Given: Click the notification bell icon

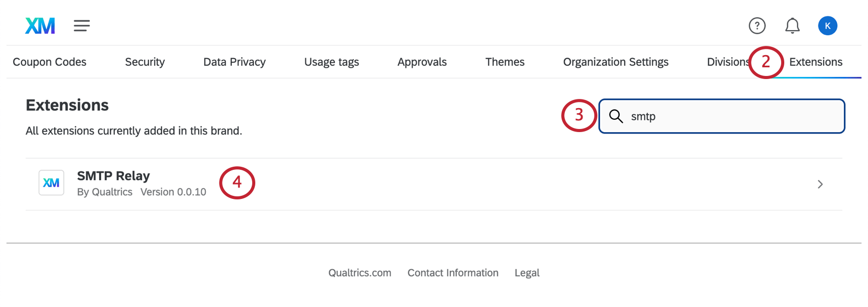Looking at the screenshot, I should click(x=792, y=25).
